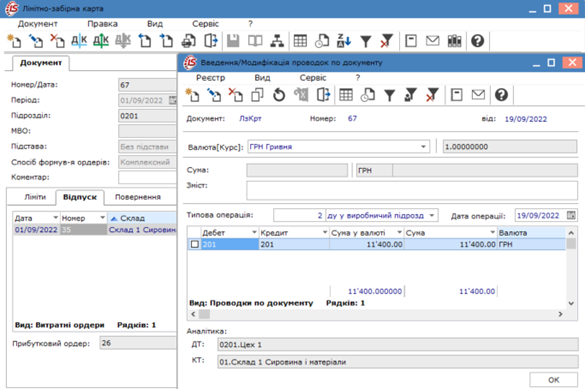Click the Коментар input field
This screenshot has height=389, width=585.
(147, 177)
